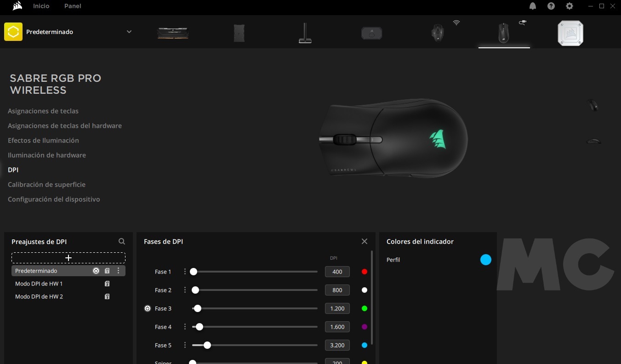
Task: Open the notifications bell
Action: click(x=533, y=6)
